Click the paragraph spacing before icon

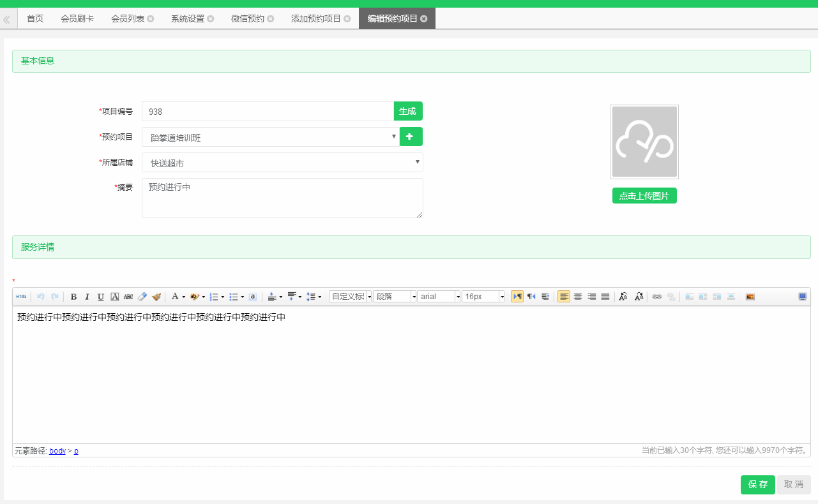(272, 297)
